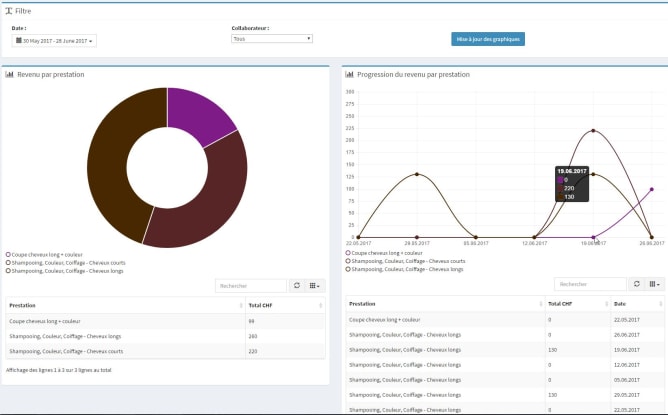
Task: Click the peak data point at 220 on 19.06.2017
Action: coord(593,131)
